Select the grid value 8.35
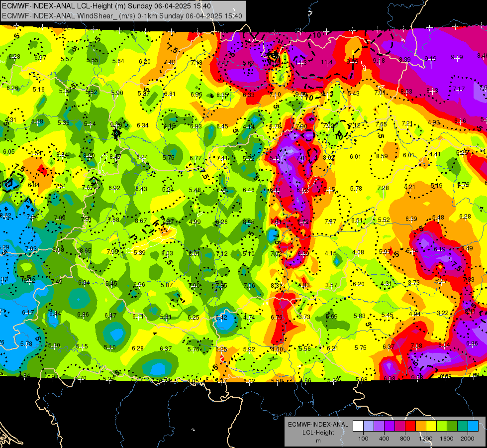 tap(222, 95)
